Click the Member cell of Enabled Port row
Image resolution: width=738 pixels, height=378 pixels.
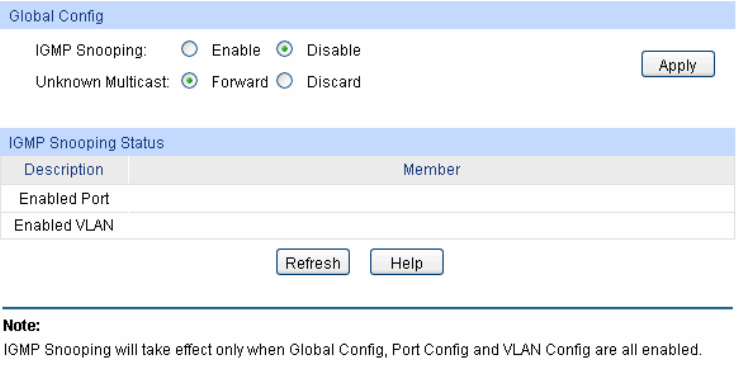(x=432, y=199)
